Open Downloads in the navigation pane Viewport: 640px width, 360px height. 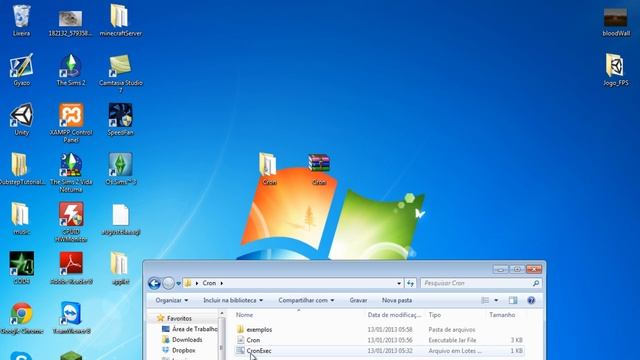point(187,340)
